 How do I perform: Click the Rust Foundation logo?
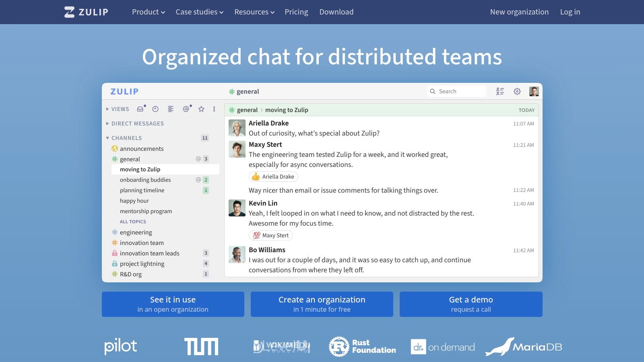(362, 347)
